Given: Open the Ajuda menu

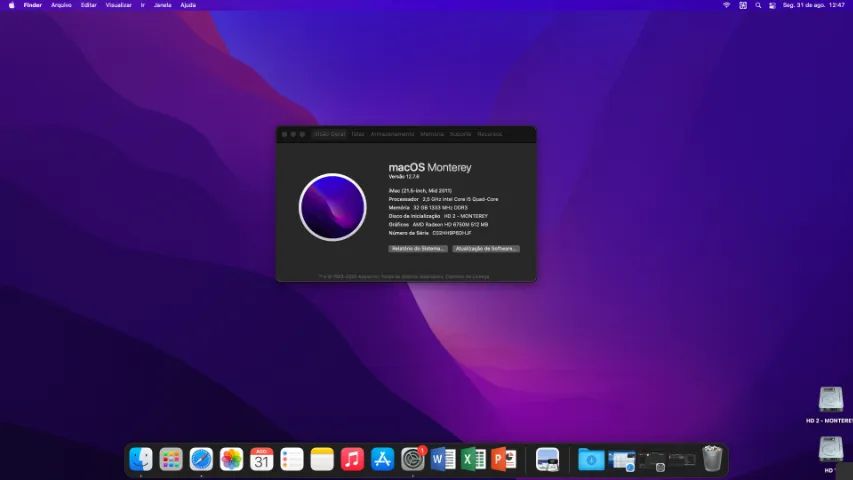Looking at the screenshot, I should (x=188, y=5).
